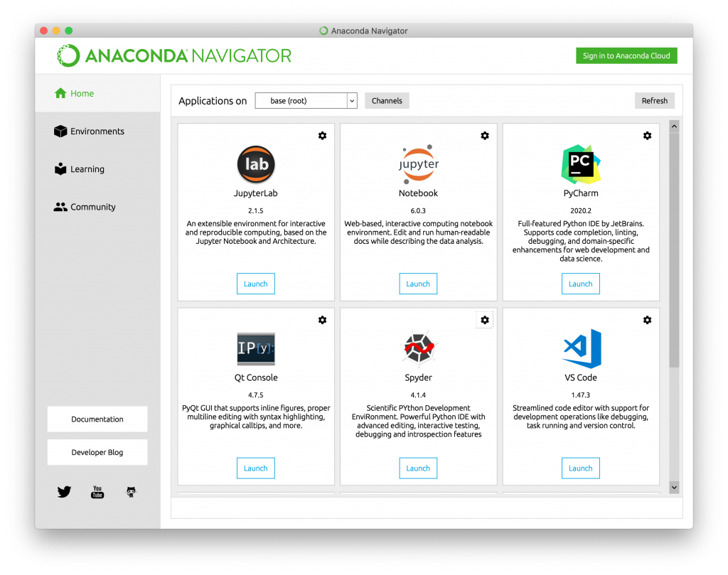The width and height of the screenshot is (728, 575).
Task: Go to the Home tab
Action: (97, 93)
